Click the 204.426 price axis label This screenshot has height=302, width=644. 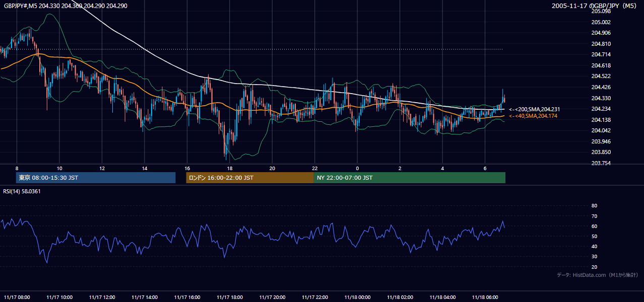(x=601, y=87)
